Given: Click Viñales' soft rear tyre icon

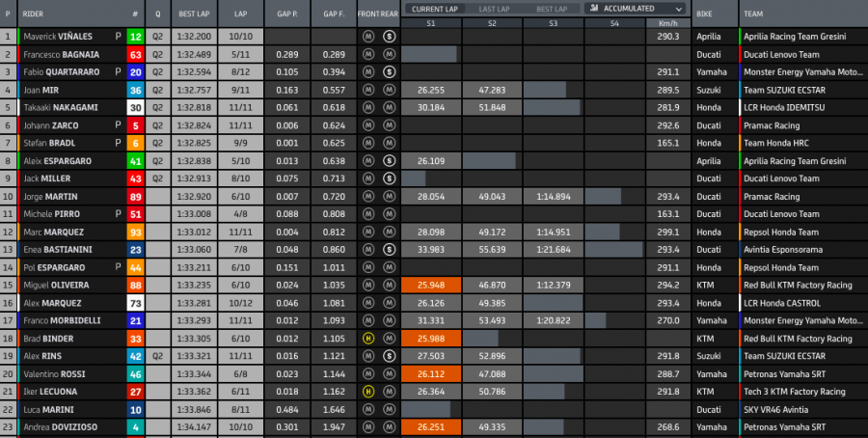Looking at the screenshot, I should point(388,36).
